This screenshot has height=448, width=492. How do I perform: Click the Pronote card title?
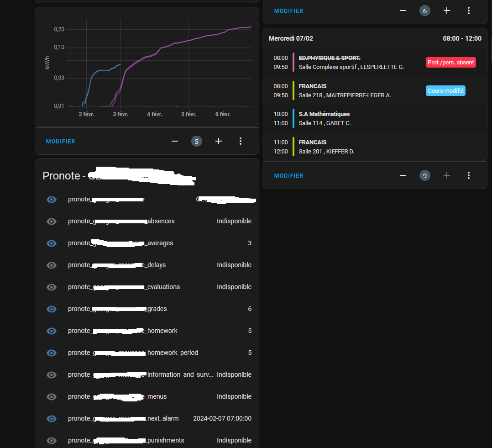click(x=119, y=176)
